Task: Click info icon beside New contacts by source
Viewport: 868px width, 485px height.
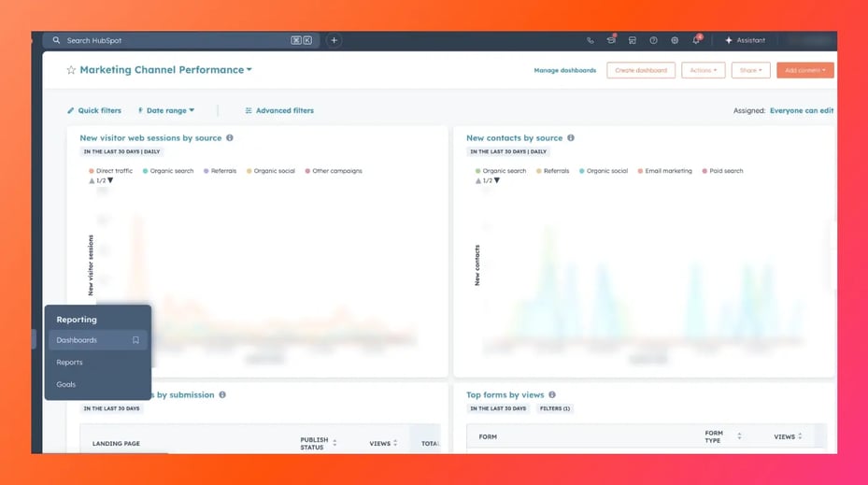Action: tap(571, 138)
